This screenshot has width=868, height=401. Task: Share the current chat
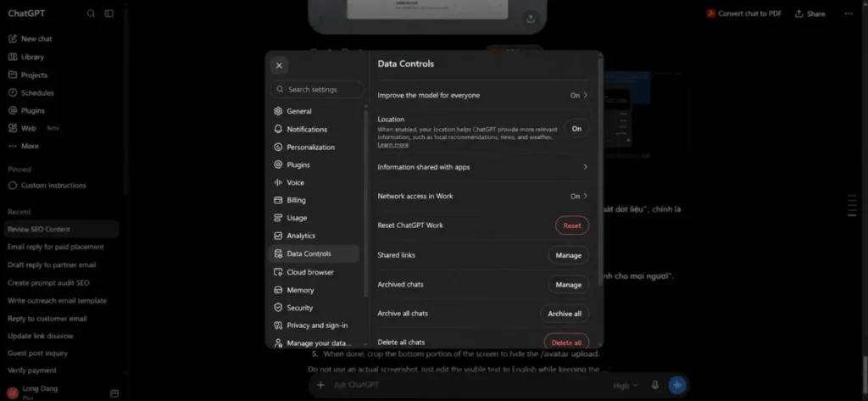click(x=810, y=14)
